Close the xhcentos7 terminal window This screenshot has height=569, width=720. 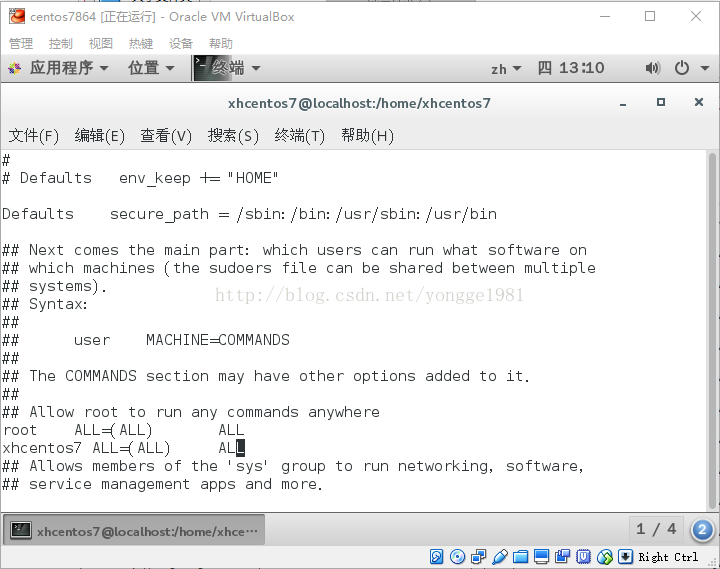[x=698, y=102]
